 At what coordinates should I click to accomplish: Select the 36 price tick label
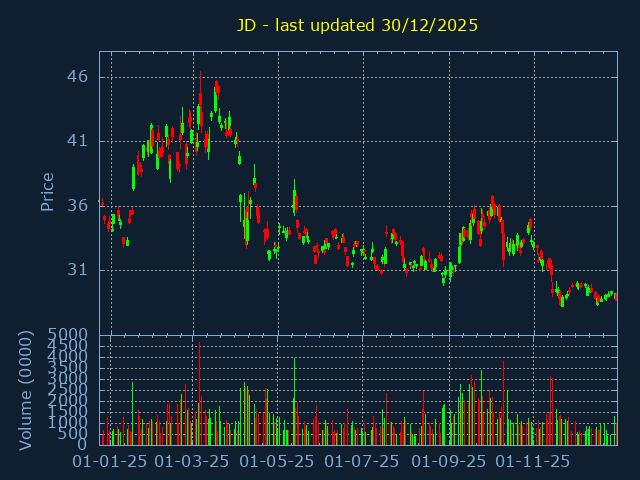[79, 206]
